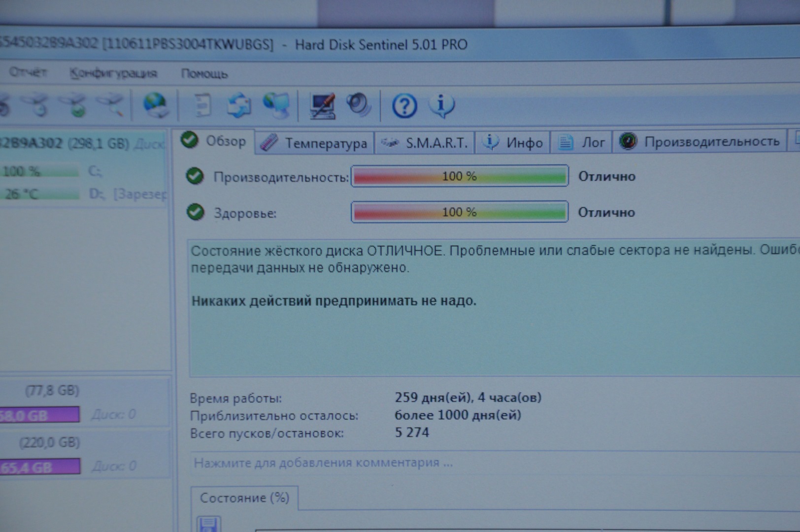Select the disk entry showing 298,1 GB
The width and height of the screenshot is (800, 532).
(x=83, y=144)
